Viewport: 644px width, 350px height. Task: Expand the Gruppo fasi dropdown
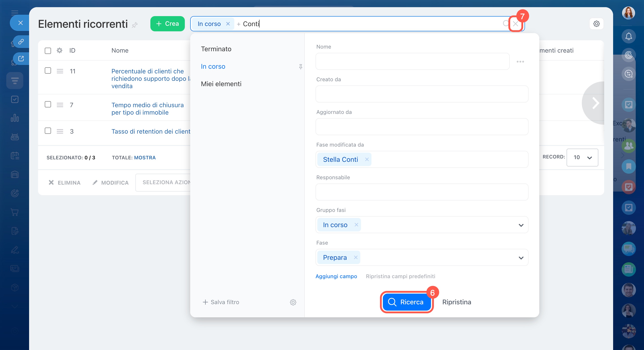[x=521, y=225]
